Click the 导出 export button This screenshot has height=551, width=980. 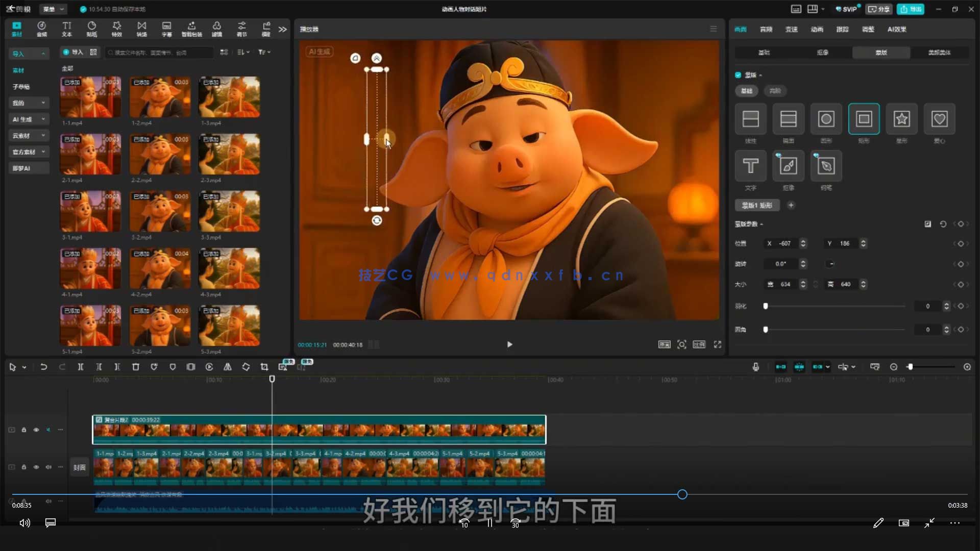pyautogui.click(x=911, y=9)
